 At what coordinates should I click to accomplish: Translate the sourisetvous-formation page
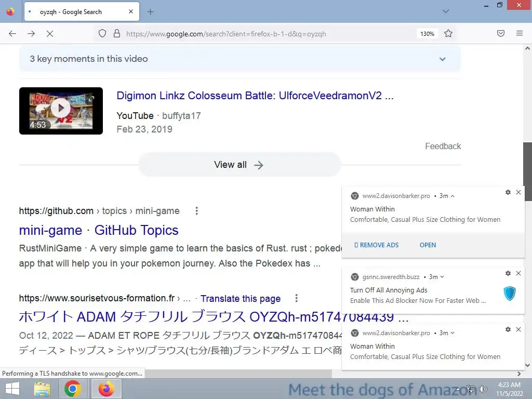click(240, 299)
